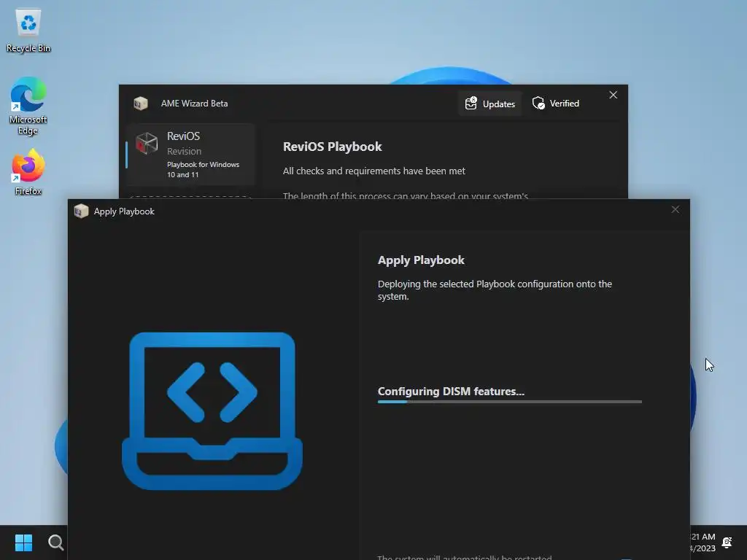Open the notification bell in system tray

pyautogui.click(x=727, y=542)
